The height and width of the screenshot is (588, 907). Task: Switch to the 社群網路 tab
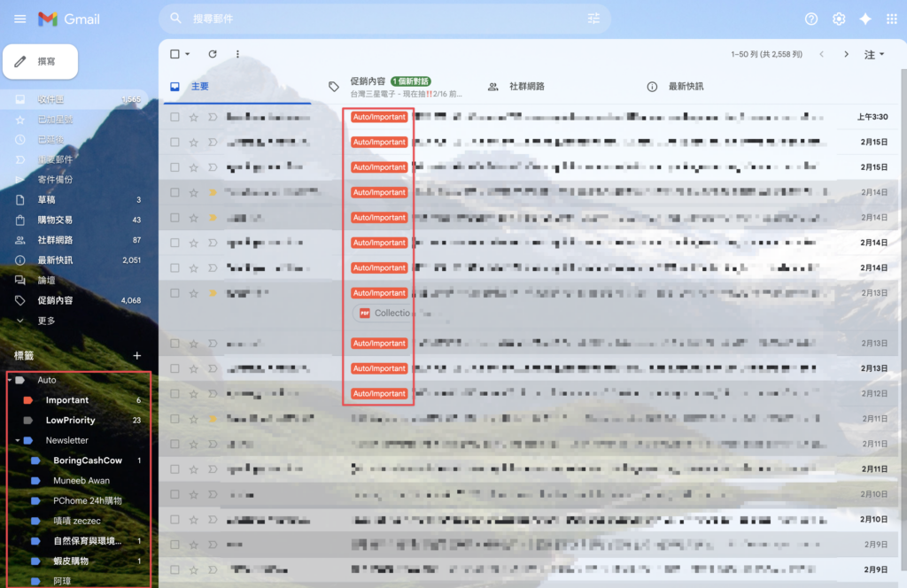526,87
